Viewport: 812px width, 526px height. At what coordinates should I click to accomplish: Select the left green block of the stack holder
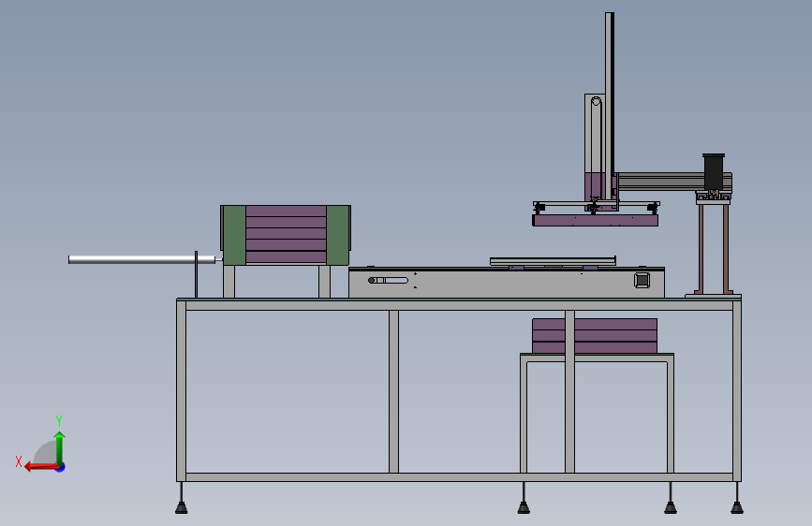234,235
